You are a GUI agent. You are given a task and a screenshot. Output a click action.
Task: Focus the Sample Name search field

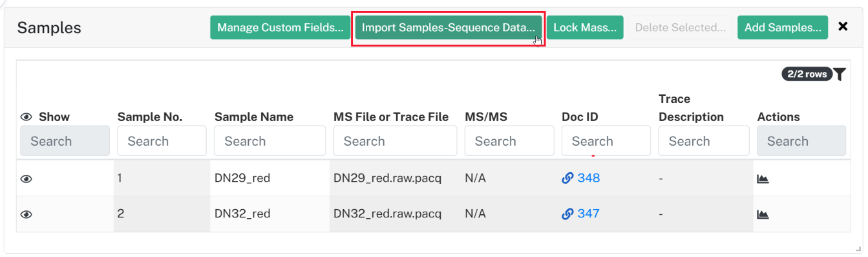[270, 141]
